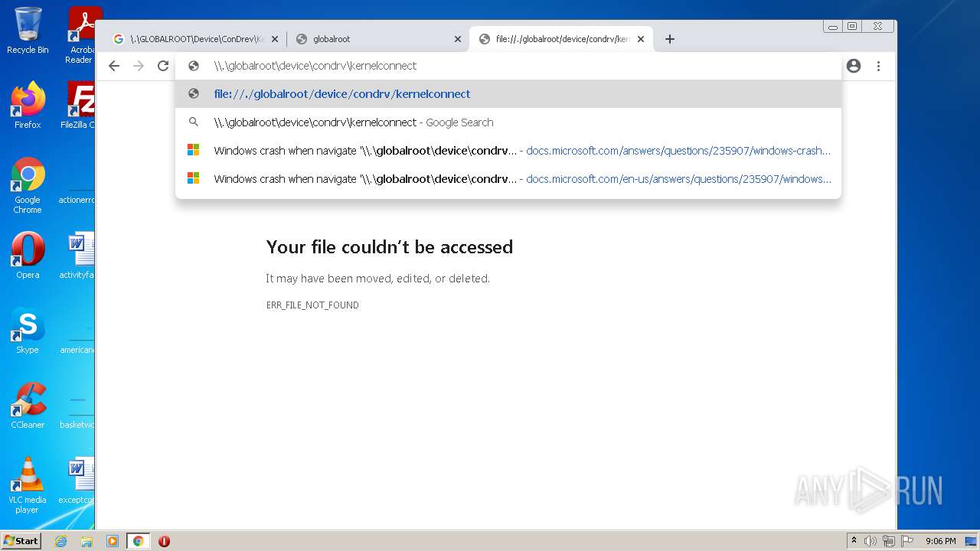Open the Opera taskbar icon
The width and height of the screenshot is (980, 551).
click(x=164, y=541)
